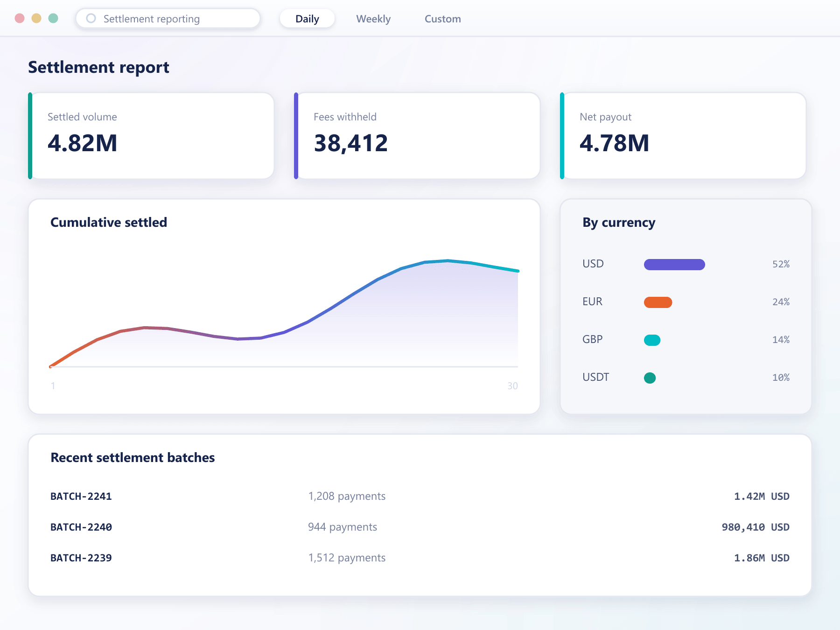The height and width of the screenshot is (630, 840).
Task: Click the search icon in Settlement reporting field
Action: click(91, 18)
